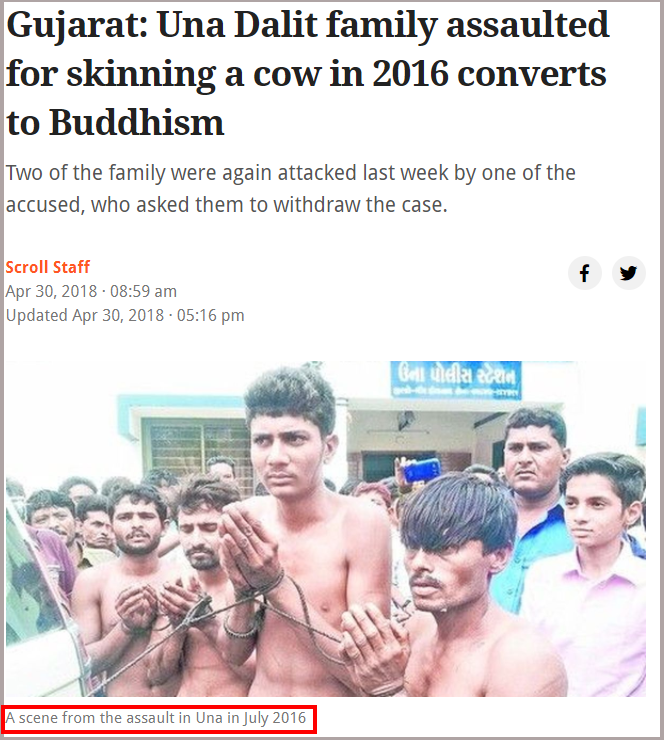Click the blue mobile phone held up in photo

(x=422, y=470)
